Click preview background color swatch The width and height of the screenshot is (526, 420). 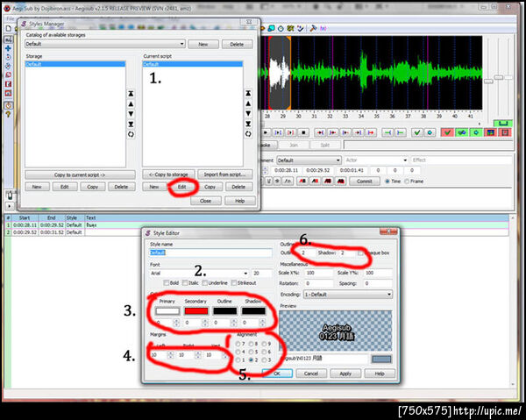(x=381, y=359)
